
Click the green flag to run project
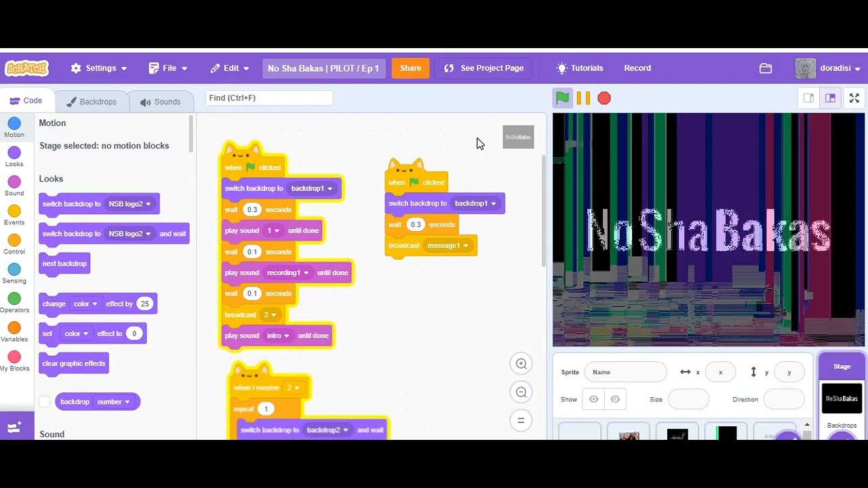pyautogui.click(x=563, y=98)
